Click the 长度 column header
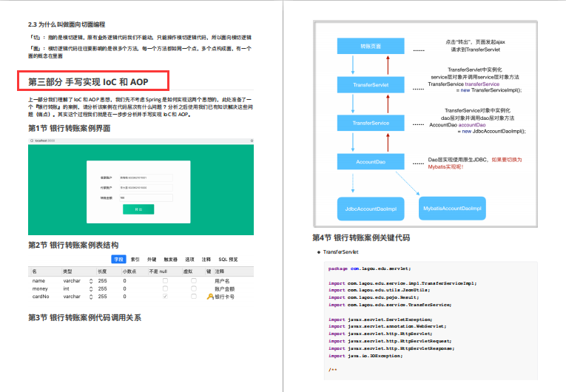Viewport: 566px width, 392px height. (x=102, y=271)
